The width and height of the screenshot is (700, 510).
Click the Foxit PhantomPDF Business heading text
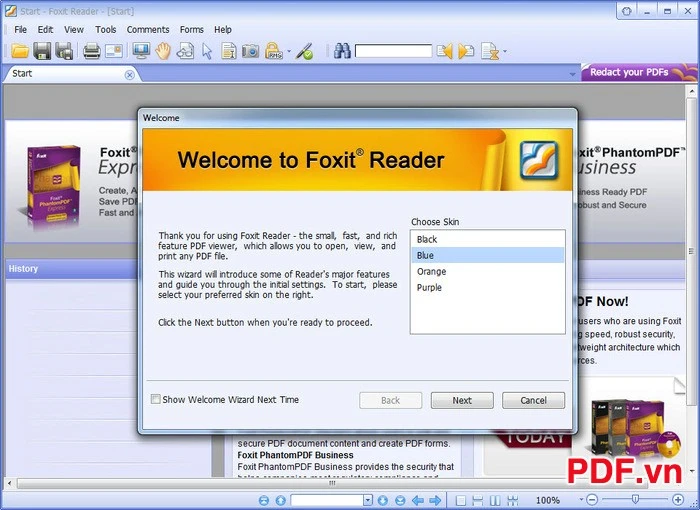tap(296, 455)
